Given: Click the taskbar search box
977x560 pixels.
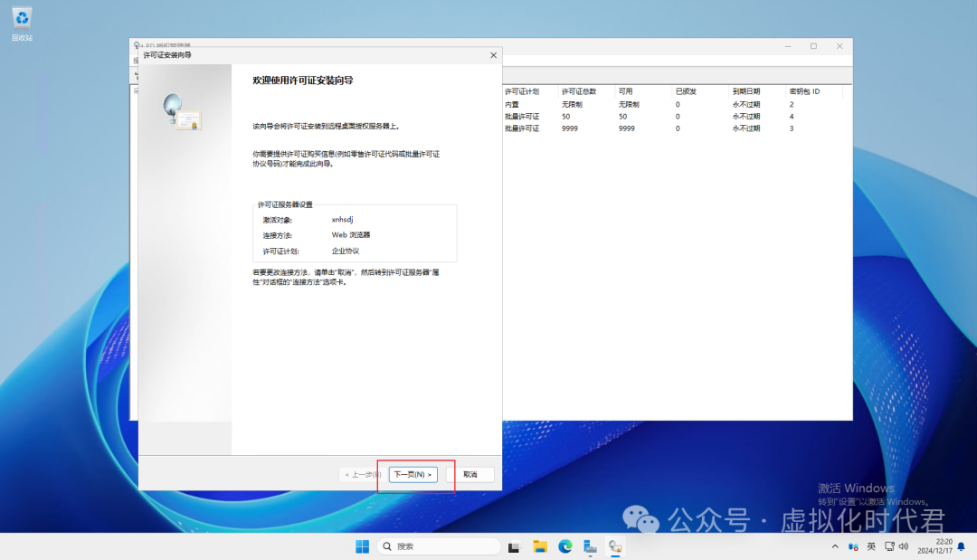Looking at the screenshot, I should tap(439, 546).
